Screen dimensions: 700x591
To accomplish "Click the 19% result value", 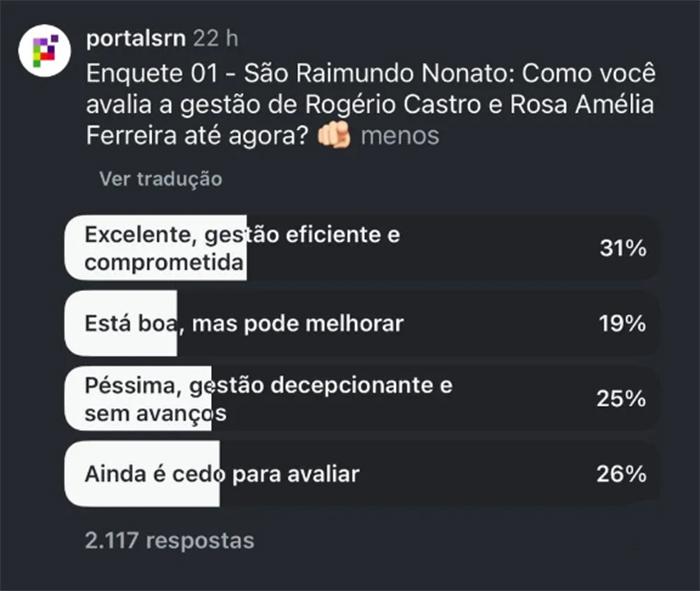I will point(622,323).
